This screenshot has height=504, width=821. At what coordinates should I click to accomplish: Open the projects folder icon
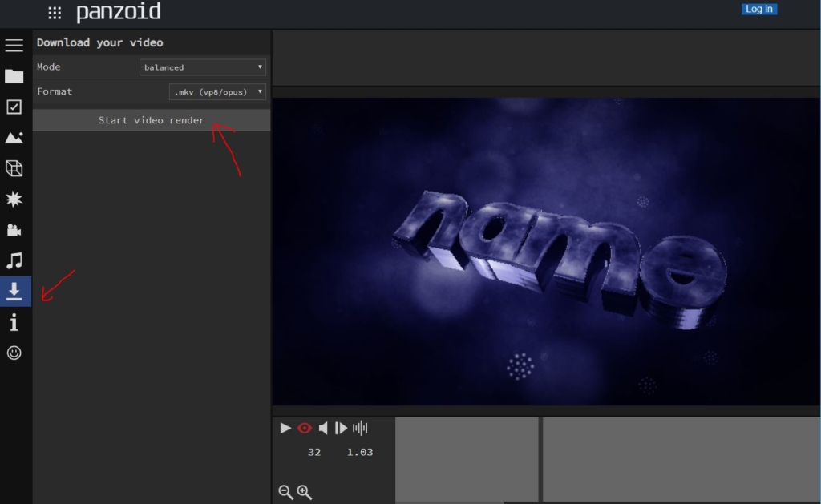(14, 76)
